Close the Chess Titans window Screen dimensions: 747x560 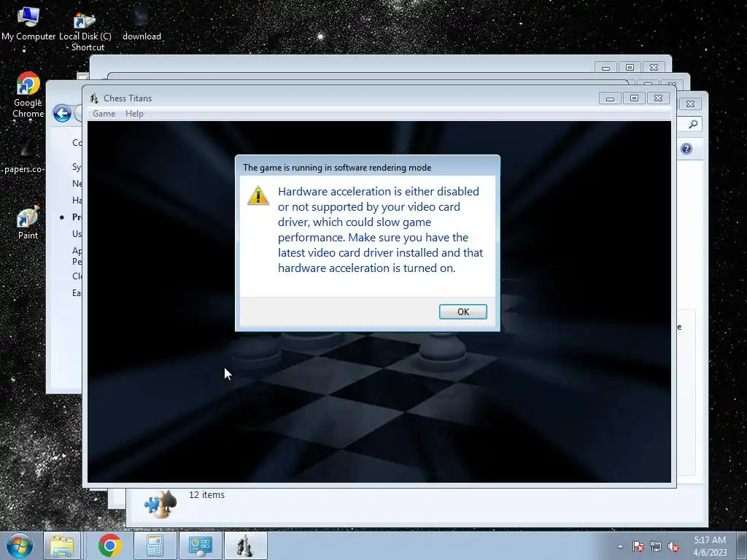659,98
